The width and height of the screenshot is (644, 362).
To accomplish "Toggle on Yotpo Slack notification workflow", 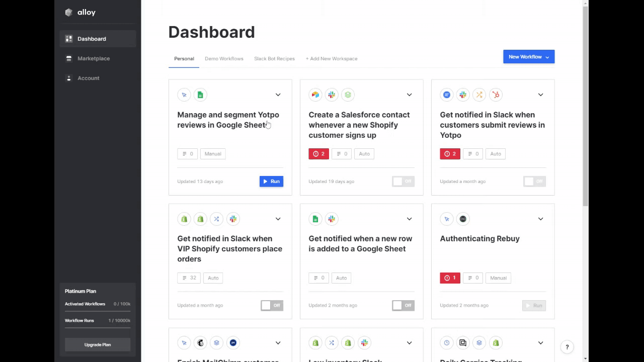I will [534, 182].
